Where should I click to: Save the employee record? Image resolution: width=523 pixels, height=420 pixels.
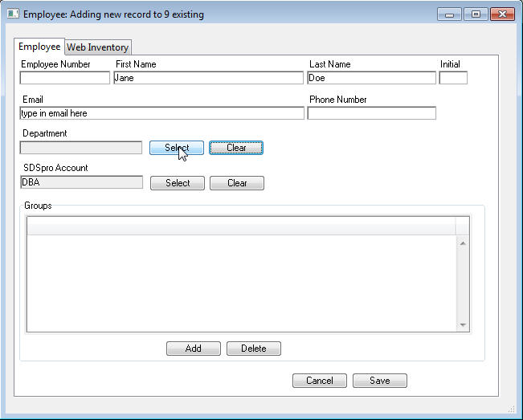(379, 381)
